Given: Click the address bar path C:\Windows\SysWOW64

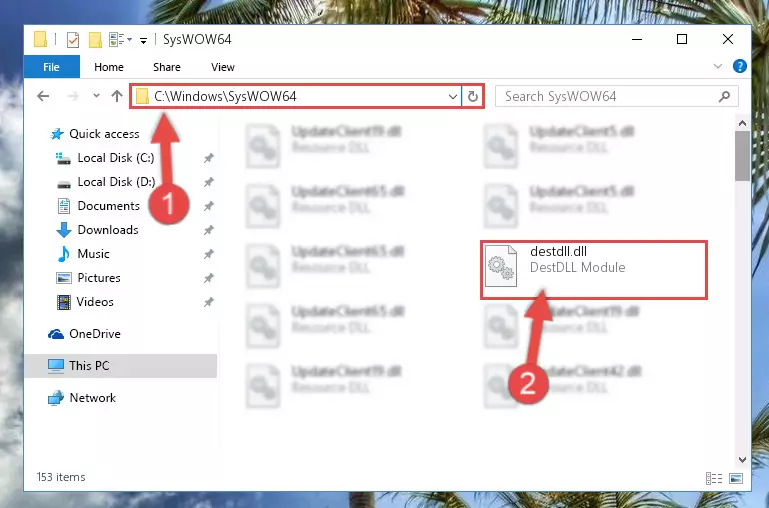Looking at the screenshot, I should point(225,96).
